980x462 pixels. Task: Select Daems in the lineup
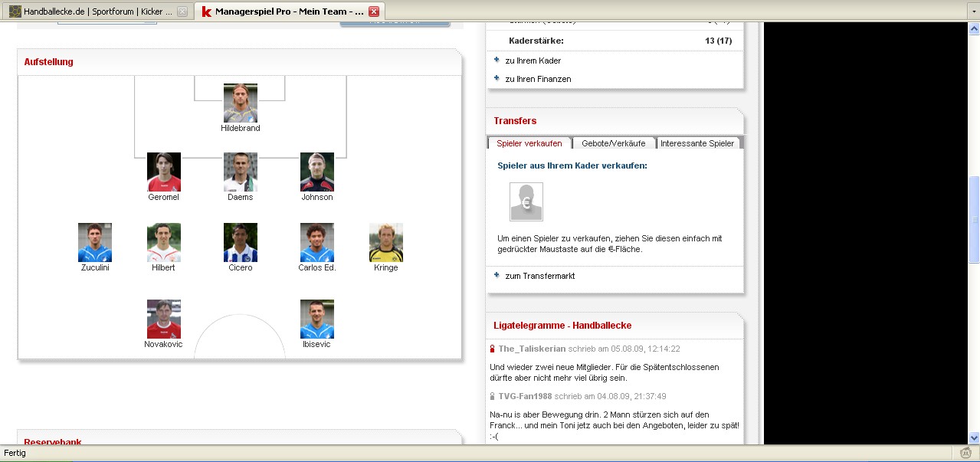pyautogui.click(x=241, y=172)
